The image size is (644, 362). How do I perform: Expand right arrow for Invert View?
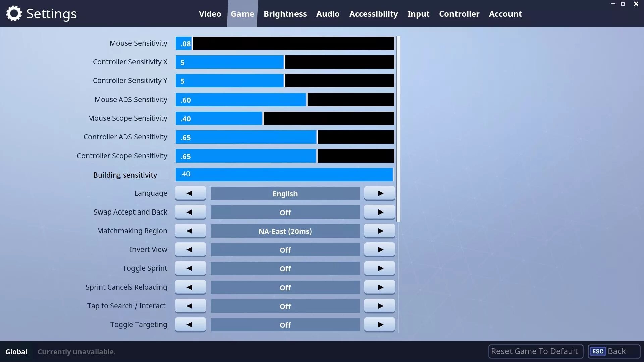click(379, 249)
